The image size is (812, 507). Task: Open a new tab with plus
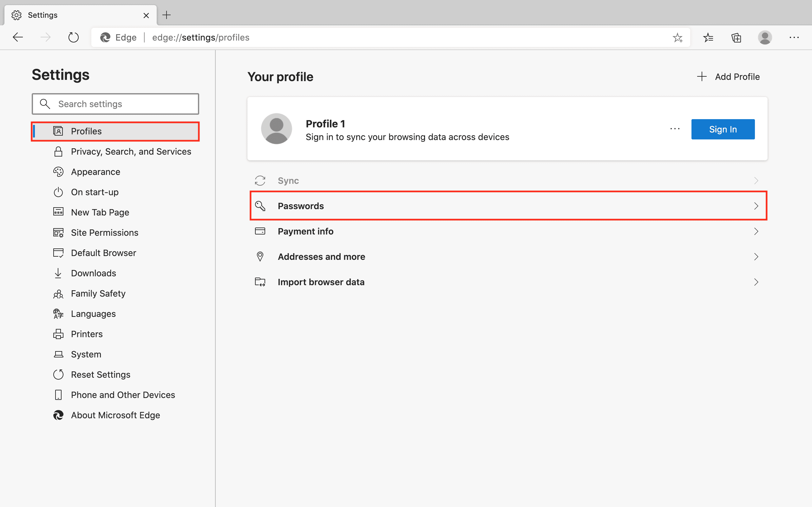167,15
